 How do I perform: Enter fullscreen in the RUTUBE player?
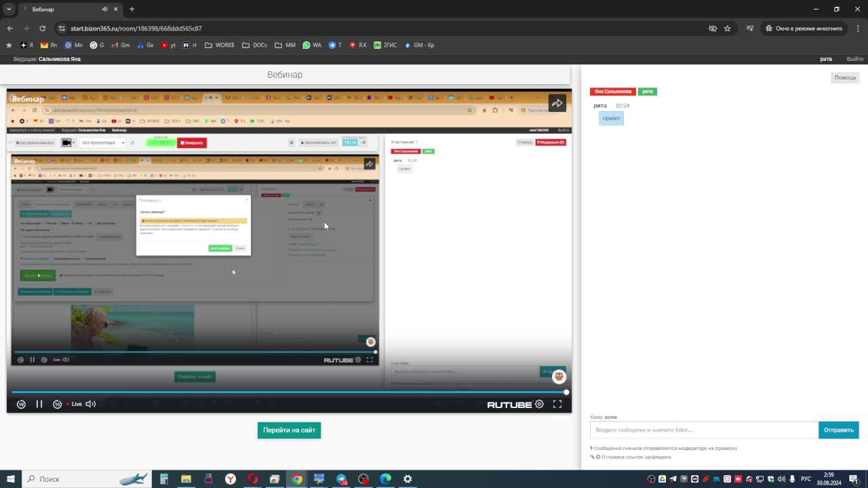[557, 404]
